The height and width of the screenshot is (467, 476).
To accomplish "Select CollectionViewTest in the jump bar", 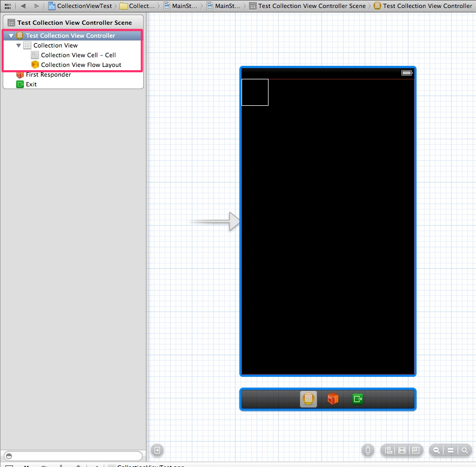I will tap(85, 6).
